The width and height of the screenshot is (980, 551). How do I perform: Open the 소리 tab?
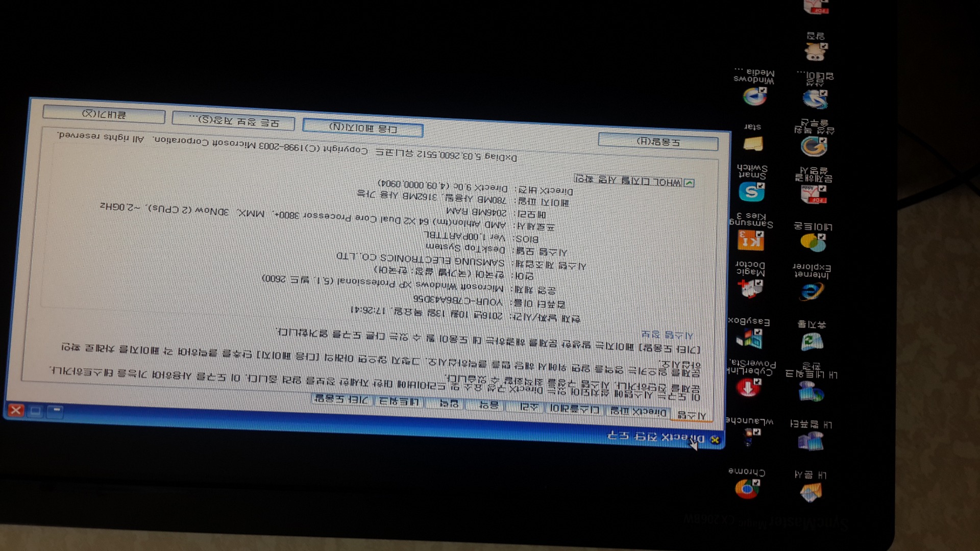[529, 407]
